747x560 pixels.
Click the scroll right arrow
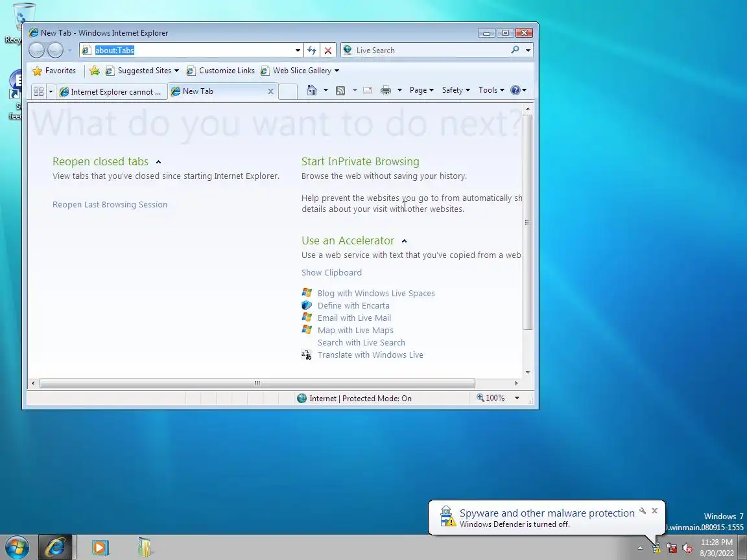point(516,383)
